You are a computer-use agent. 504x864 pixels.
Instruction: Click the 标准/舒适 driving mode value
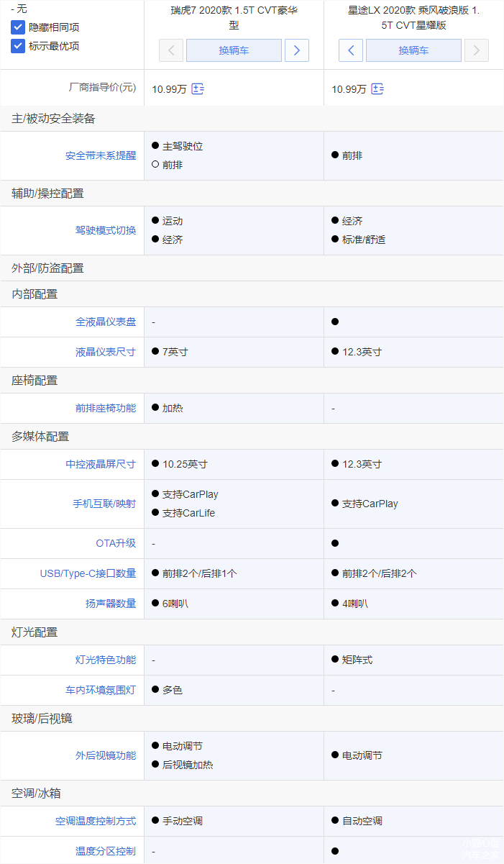pyautogui.click(x=364, y=240)
